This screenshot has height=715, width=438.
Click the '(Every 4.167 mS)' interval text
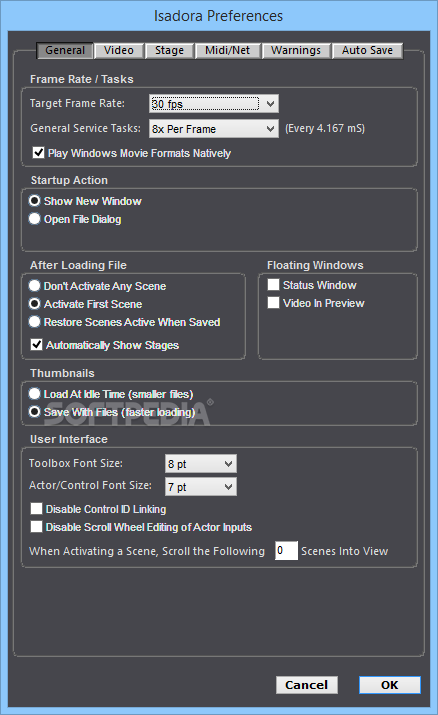(x=325, y=129)
